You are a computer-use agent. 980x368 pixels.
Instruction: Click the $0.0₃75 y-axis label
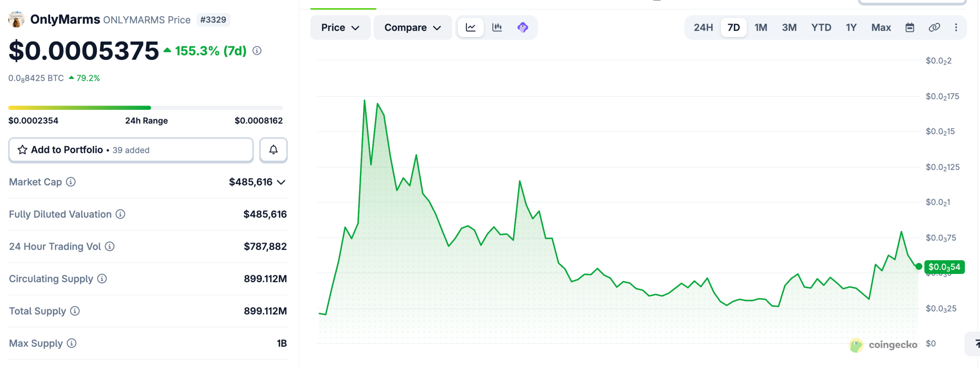click(941, 238)
